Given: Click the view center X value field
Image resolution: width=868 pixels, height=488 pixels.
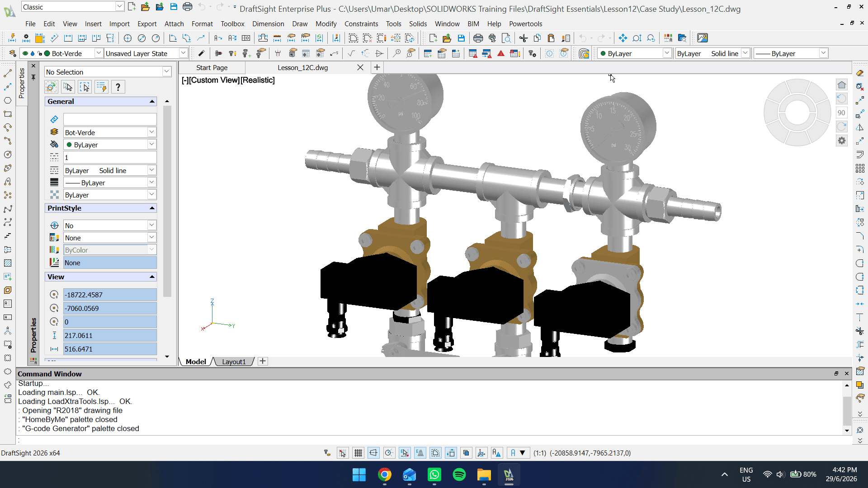Looking at the screenshot, I should pos(110,295).
